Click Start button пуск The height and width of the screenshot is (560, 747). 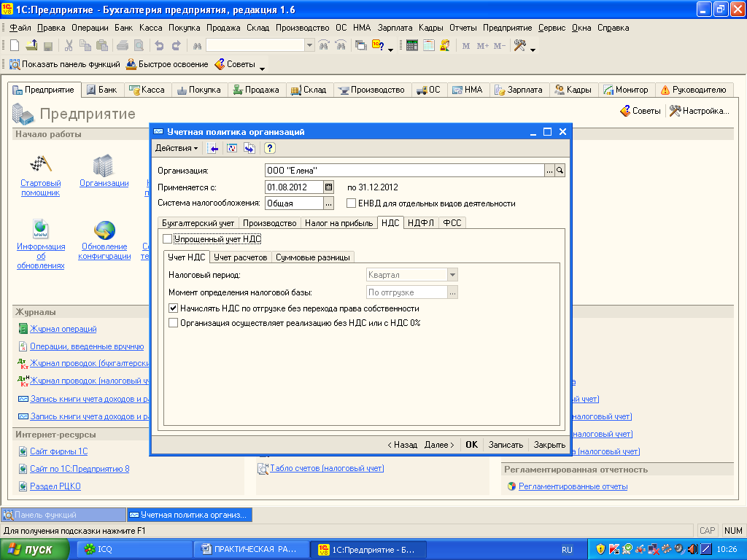[34, 550]
